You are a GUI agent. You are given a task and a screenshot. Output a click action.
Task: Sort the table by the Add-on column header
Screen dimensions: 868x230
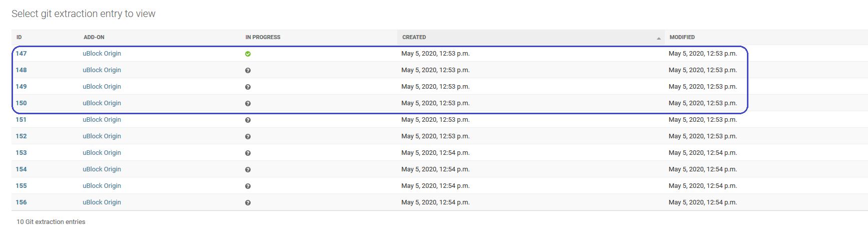(94, 37)
